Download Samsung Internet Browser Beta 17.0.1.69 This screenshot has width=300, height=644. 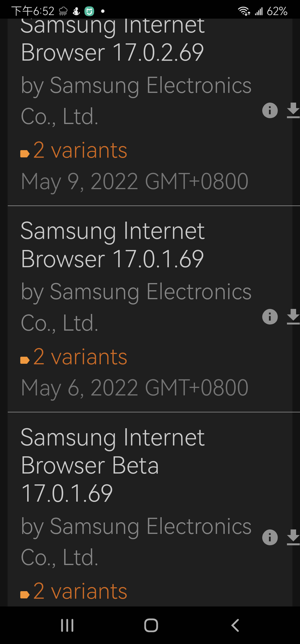pos(293,537)
